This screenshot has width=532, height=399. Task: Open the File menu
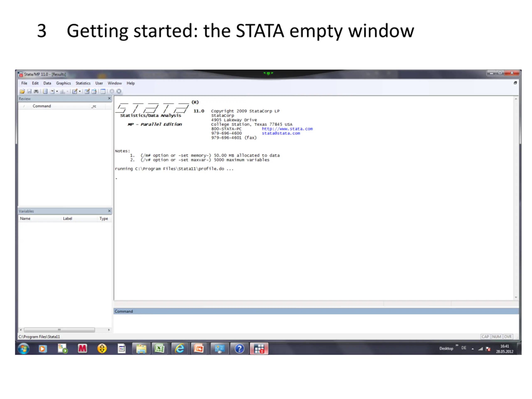[x=24, y=83]
